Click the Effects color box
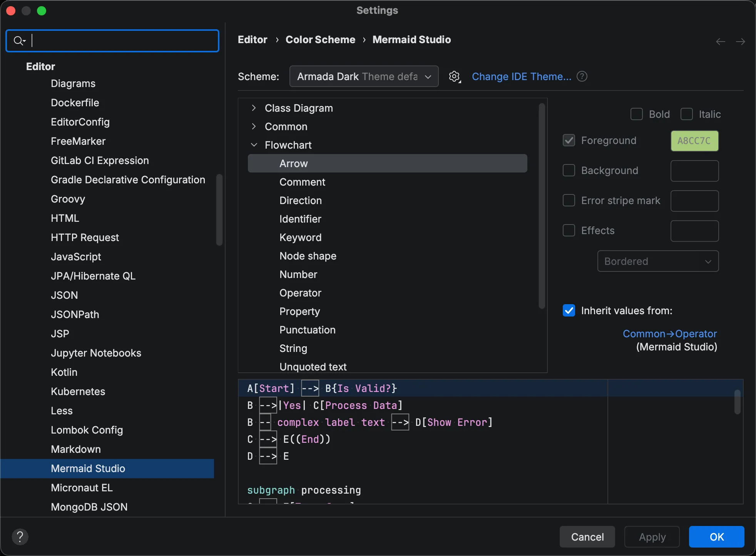The height and width of the screenshot is (556, 756). pos(694,231)
